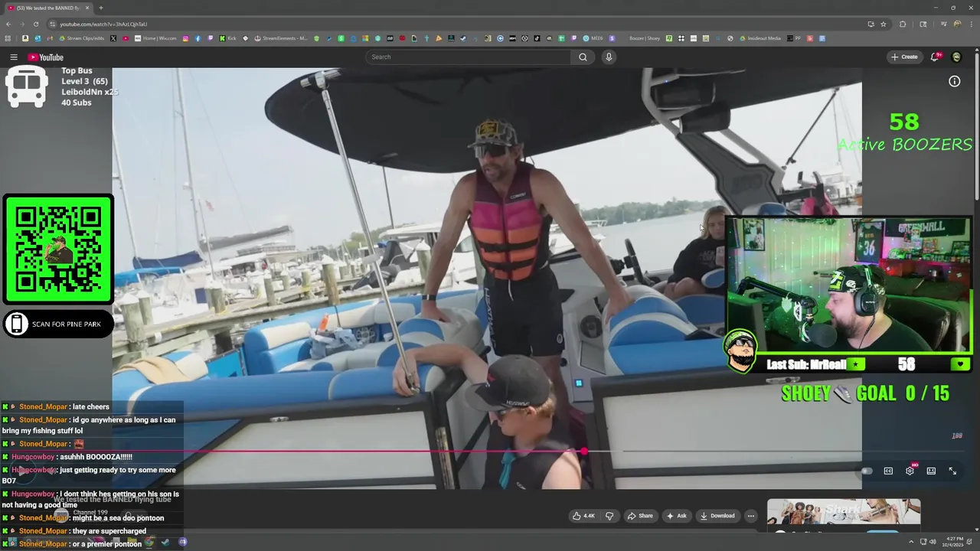This screenshot has height=551, width=980.
Task: Open the player settings gear
Action: click(910, 471)
